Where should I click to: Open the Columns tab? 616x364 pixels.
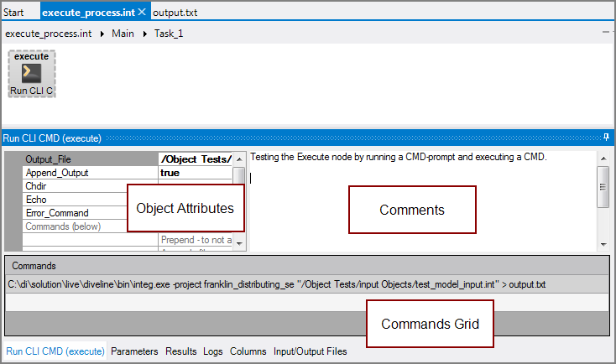[x=248, y=351]
